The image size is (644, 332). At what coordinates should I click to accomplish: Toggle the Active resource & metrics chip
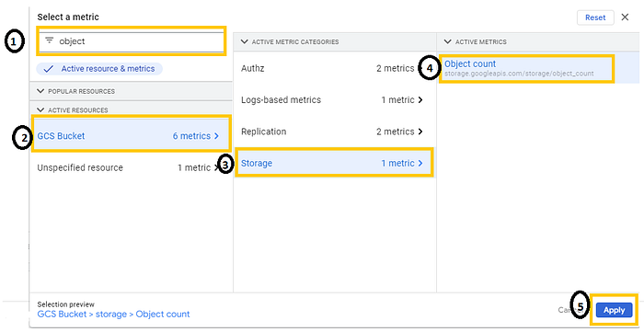tap(99, 69)
